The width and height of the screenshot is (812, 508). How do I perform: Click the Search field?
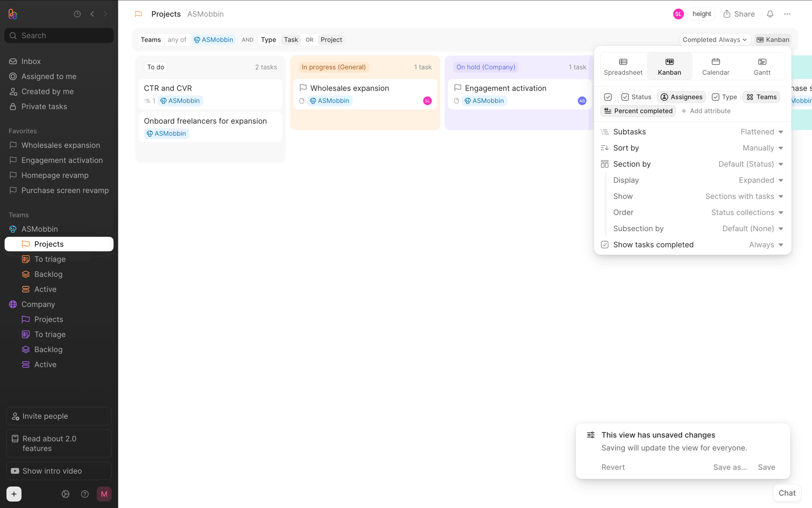pyautogui.click(x=59, y=36)
